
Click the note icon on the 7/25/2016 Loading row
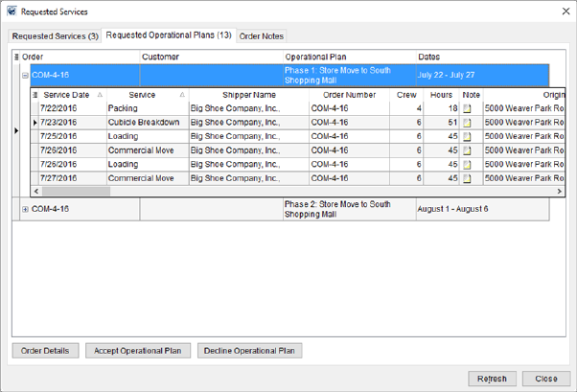tap(468, 137)
